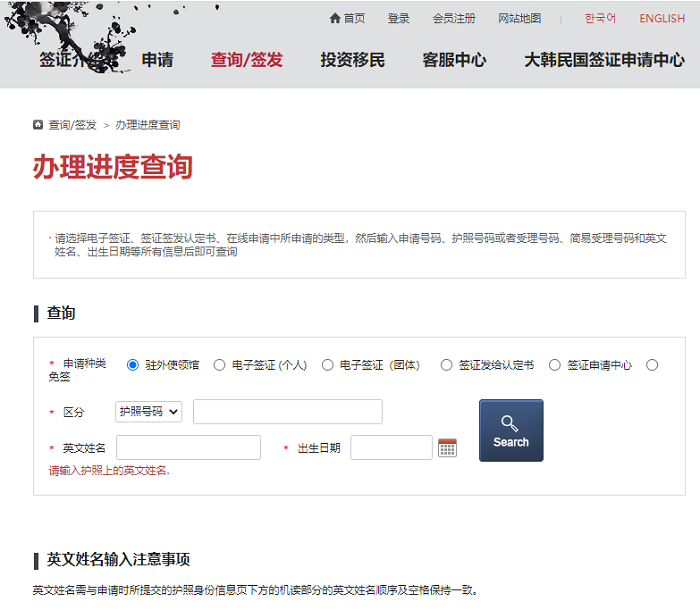Choose the 电子签证 (团体) radio option

tap(327, 365)
